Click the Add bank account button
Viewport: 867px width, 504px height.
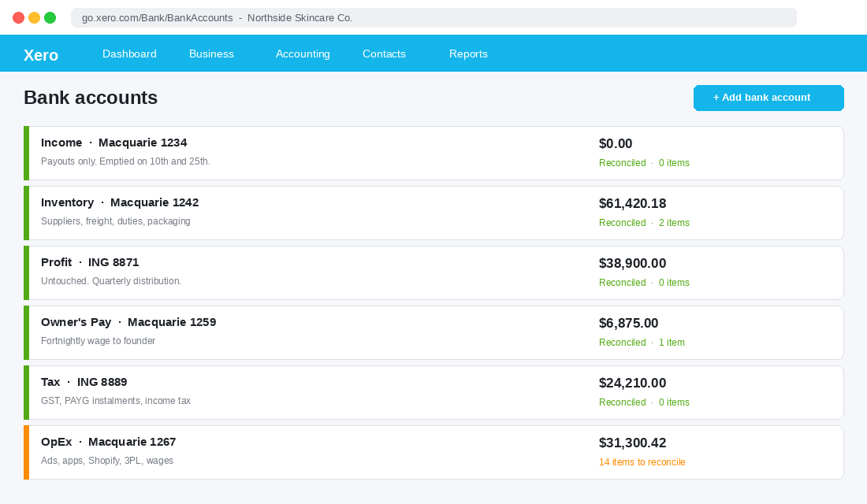(768, 98)
